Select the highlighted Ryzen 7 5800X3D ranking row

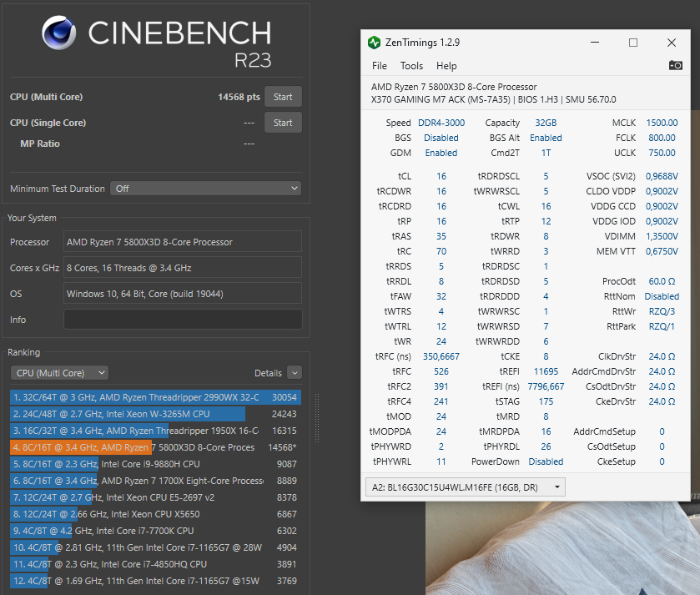pyautogui.click(x=155, y=447)
